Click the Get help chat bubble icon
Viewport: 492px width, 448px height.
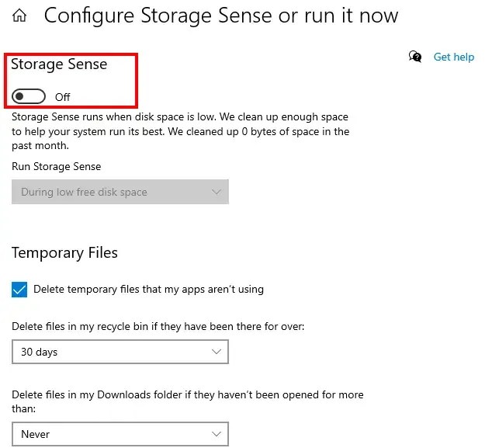tap(416, 57)
